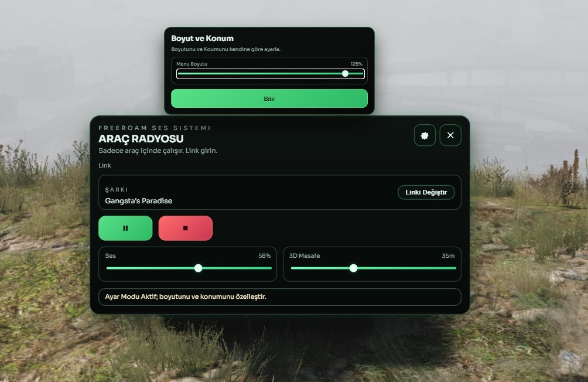Click the ŞARKI label in song card
Image resolution: width=588 pixels, height=382 pixels.
pyautogui.click(x=116, y=189)
